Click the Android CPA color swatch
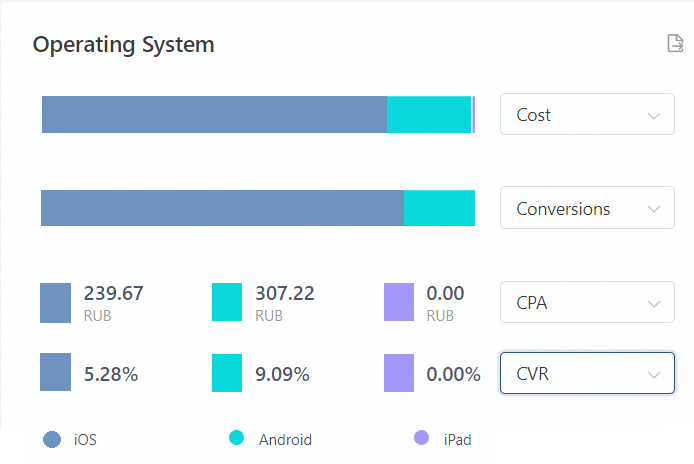This screenshot has width=694, height=464. pos(228,303)
